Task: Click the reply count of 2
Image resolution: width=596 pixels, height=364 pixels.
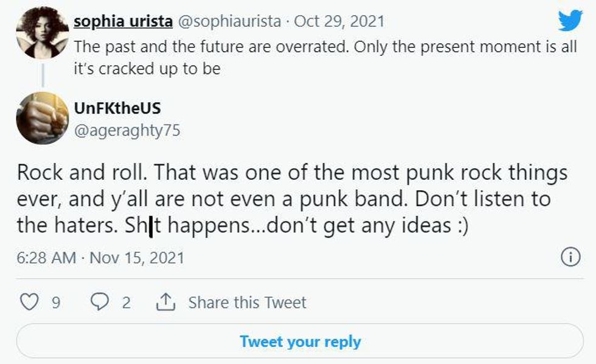Action: pyautogui.click(x=126, y=302)
